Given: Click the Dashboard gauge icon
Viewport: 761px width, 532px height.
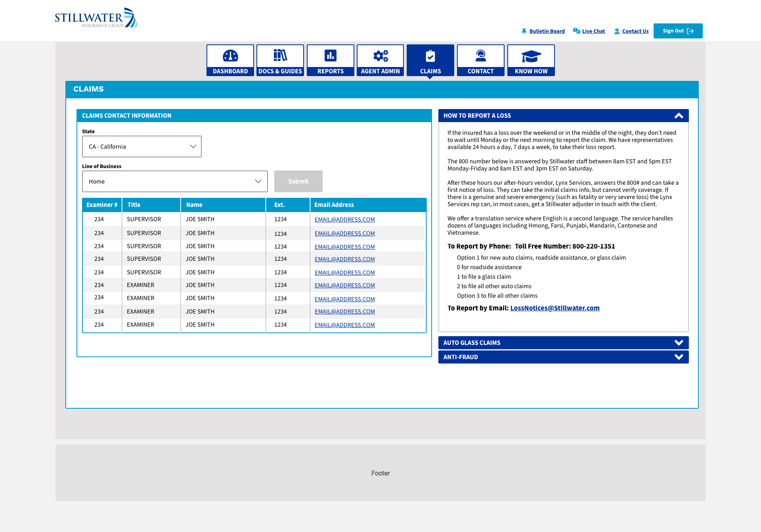Looking at the screenshot, I should click(230, 56).
